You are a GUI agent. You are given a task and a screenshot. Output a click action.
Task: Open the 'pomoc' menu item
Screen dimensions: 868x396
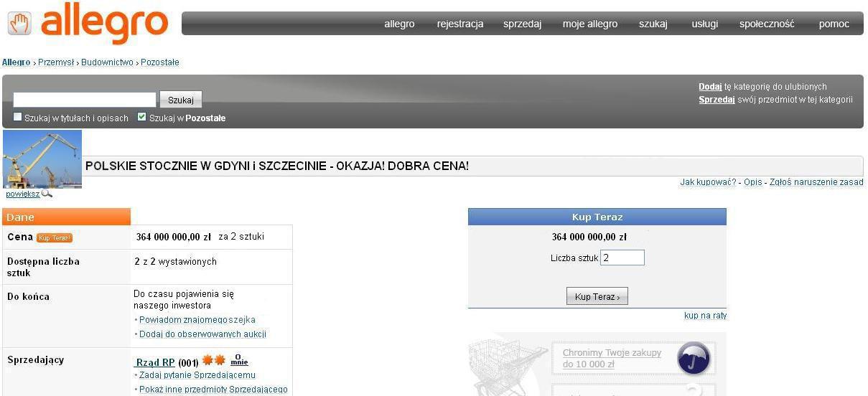[x=834, y=24]
